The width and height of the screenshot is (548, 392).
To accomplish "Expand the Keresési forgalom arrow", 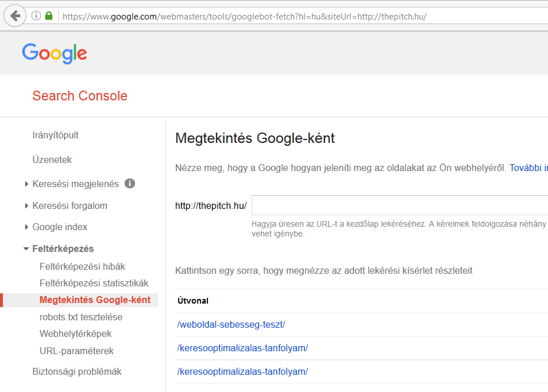I will (26, 206).
